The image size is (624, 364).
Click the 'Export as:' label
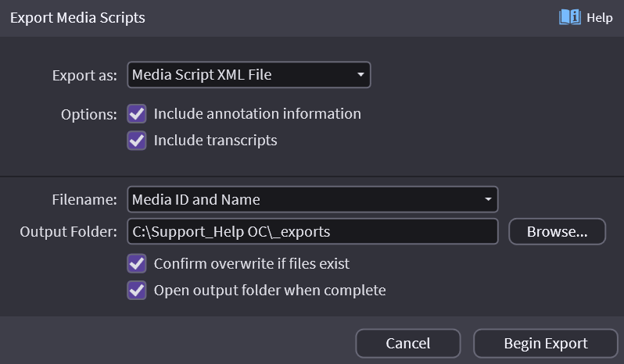[84, 76]
